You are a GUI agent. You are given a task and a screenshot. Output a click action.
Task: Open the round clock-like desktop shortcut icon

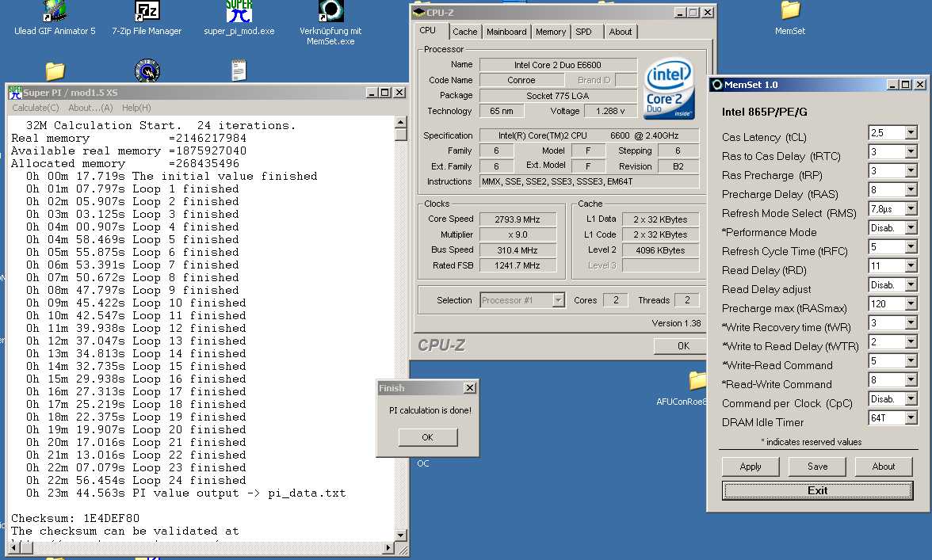tap(147, 70)
